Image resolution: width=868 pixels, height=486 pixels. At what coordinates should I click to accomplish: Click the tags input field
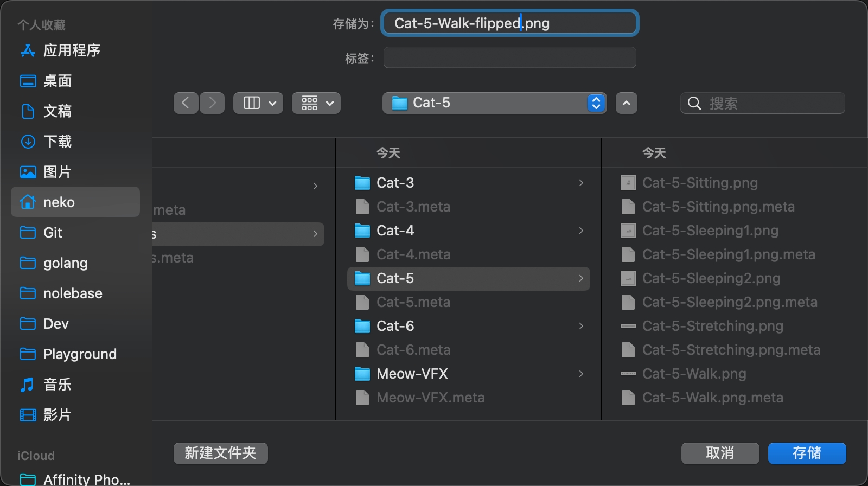point(509,57)
